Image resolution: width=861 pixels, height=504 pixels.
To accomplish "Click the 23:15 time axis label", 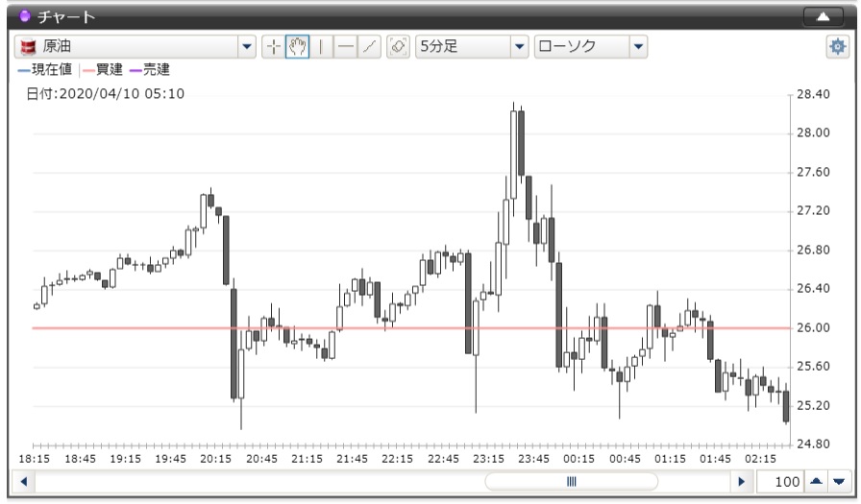I will (x=488, y=459).
